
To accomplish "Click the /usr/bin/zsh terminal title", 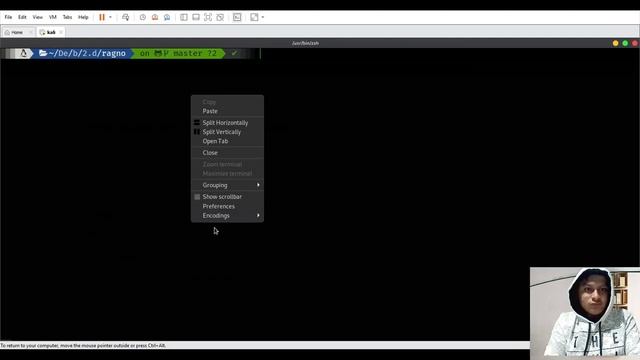I will click(x=305, y=43).
